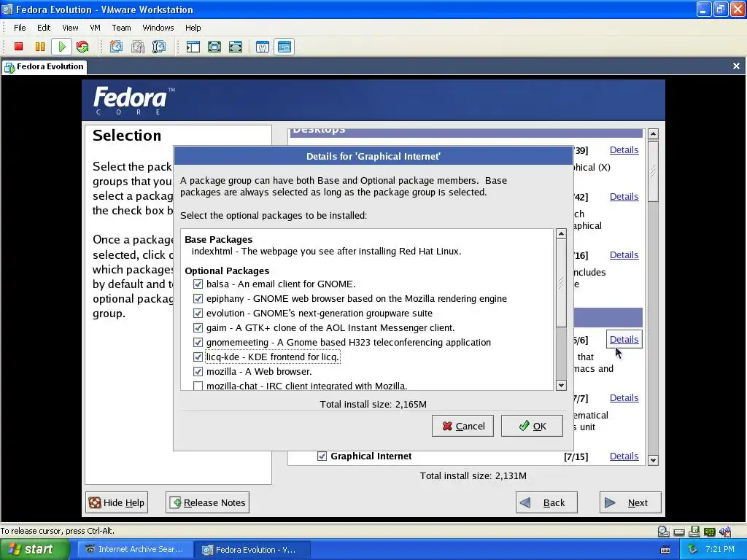This screenshot has height=560, width=747.
Task: Open the Team menu
Action: coord(122,28)
